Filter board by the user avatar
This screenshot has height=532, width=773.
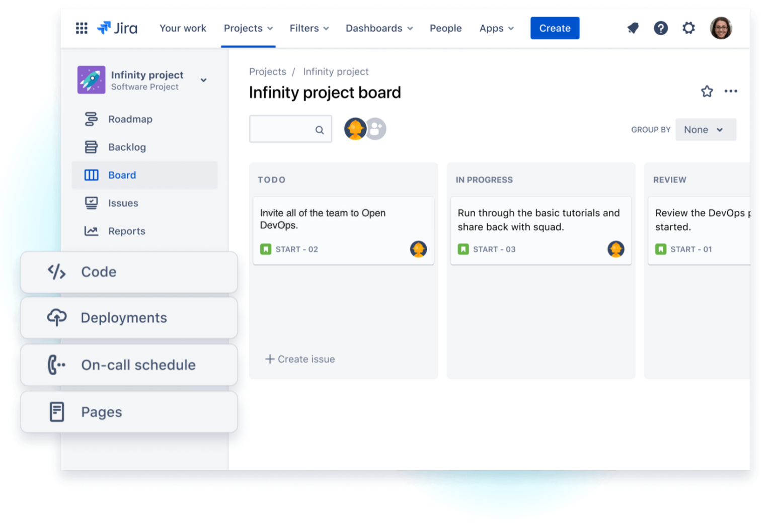[x=356, y=129]
